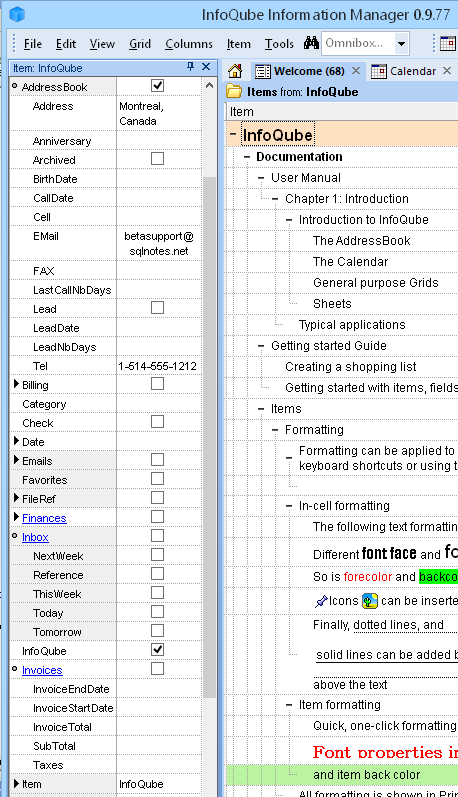Click the Welcome tab grid icon
Image resolution: width=458 pixels, height=797 pixels.
click(x=262, y=71)
